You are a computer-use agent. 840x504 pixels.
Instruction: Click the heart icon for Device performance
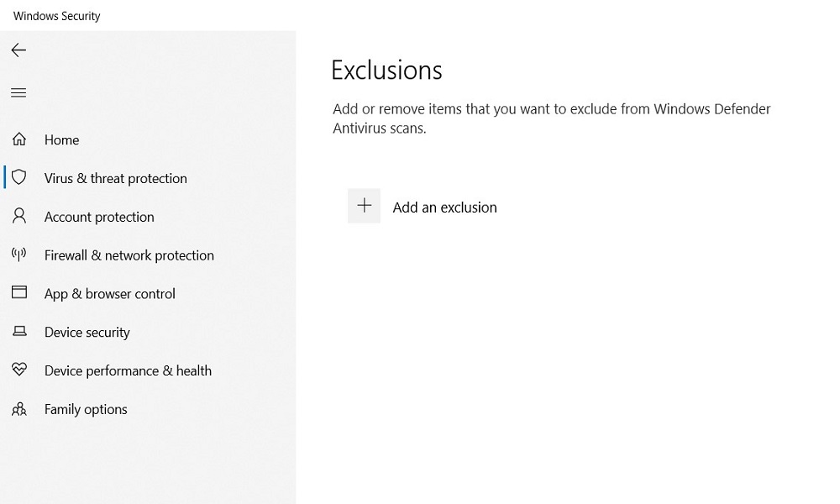tap(19, 370)
